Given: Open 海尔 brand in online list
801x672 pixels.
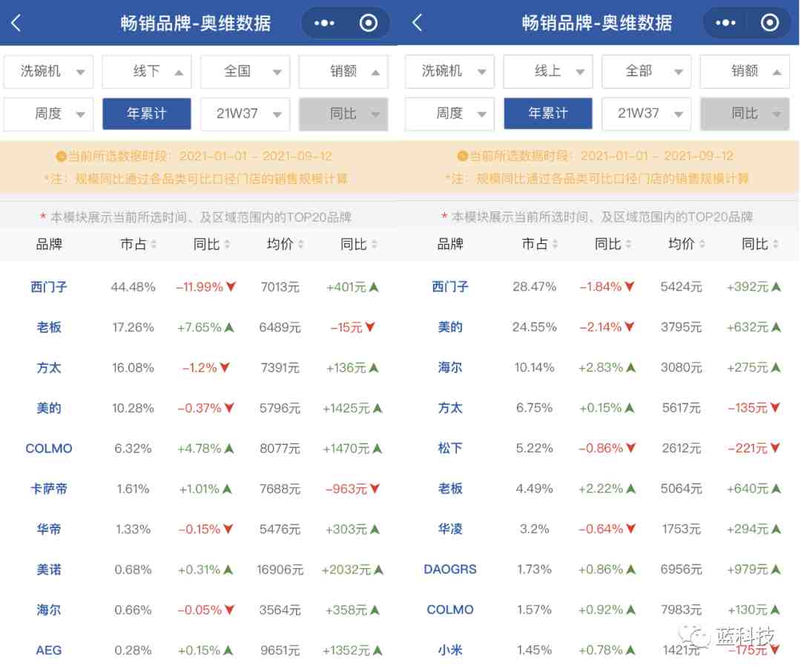Looking at the screenshot, I should click(450, 368).
